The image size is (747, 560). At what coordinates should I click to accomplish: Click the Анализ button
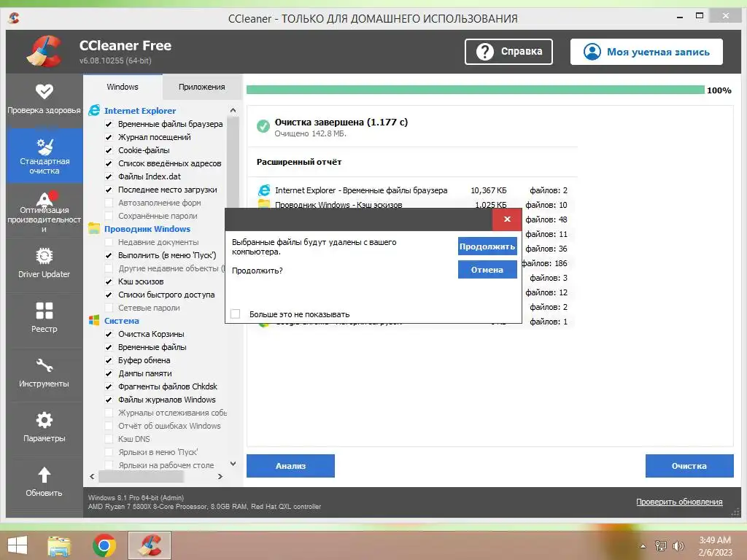tap(290, 466)
